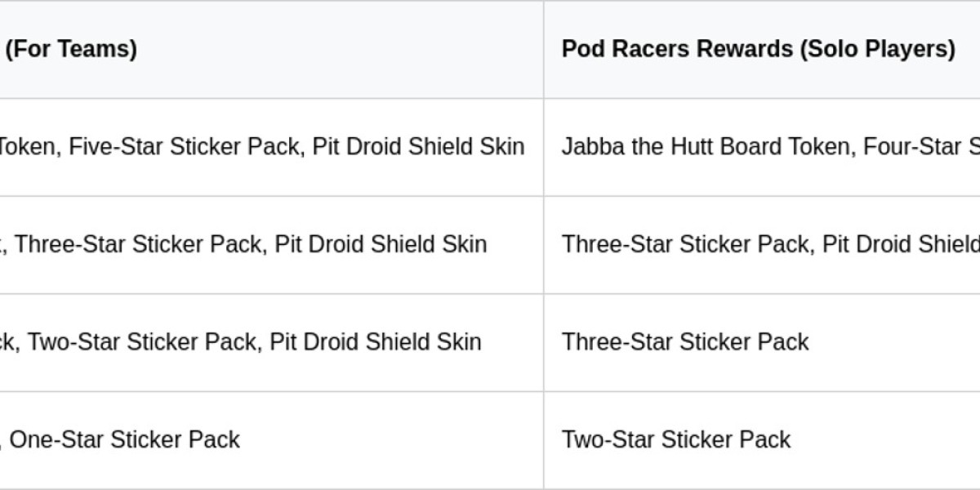The height and width of the screenshot is (490, 980).
Task: Click the "(For Teams)" column header
Action: click(71, 49)
